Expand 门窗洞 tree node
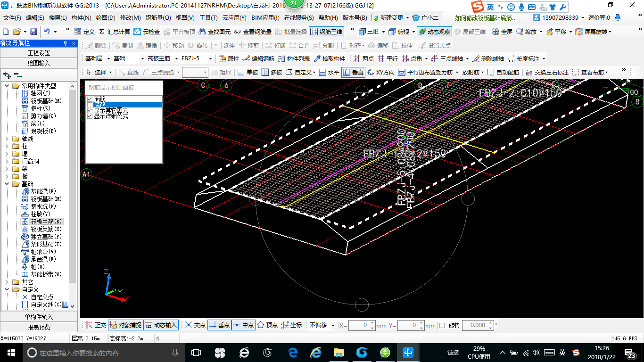 pyautogui.click(x=7, y=161)
